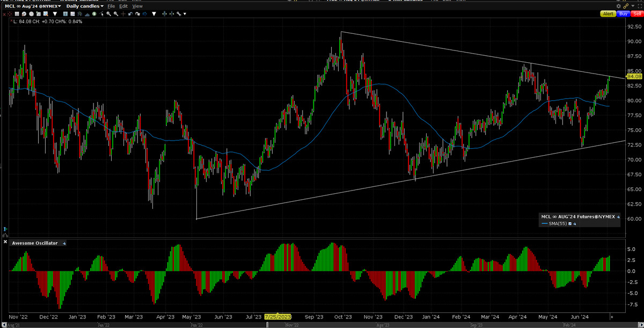Expand the chart with the fullscreen brackets icon
Viewport: 644px width, 328px height.
[x=640, y=5]
